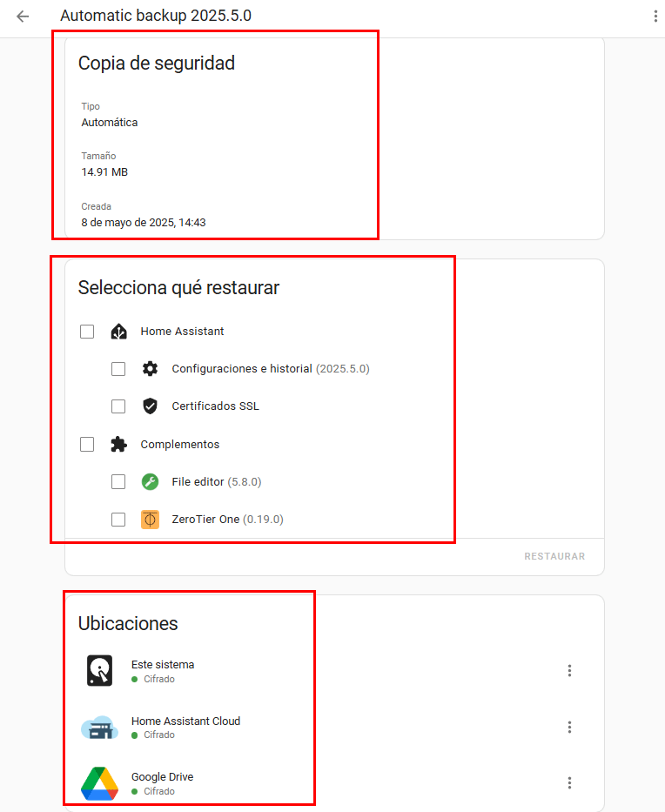
Task: Open options menu for Este sistema
Action: pyautogui.click(x=569, y=671)
